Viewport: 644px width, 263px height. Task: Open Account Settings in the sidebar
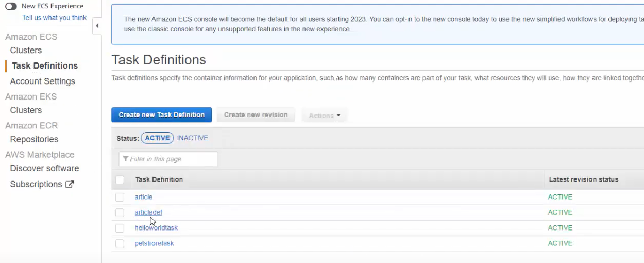[x=43, y=81]
